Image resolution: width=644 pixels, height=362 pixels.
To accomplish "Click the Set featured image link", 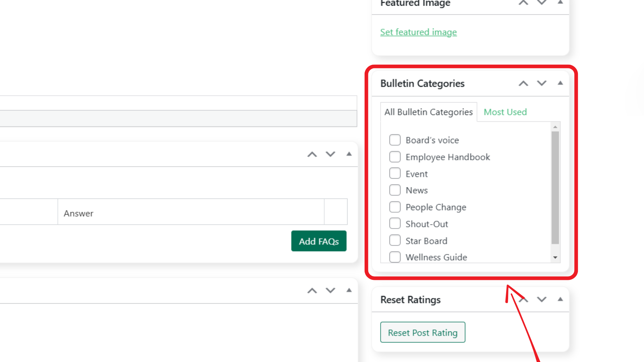I will pyautogui.click(x=418, y=32).
